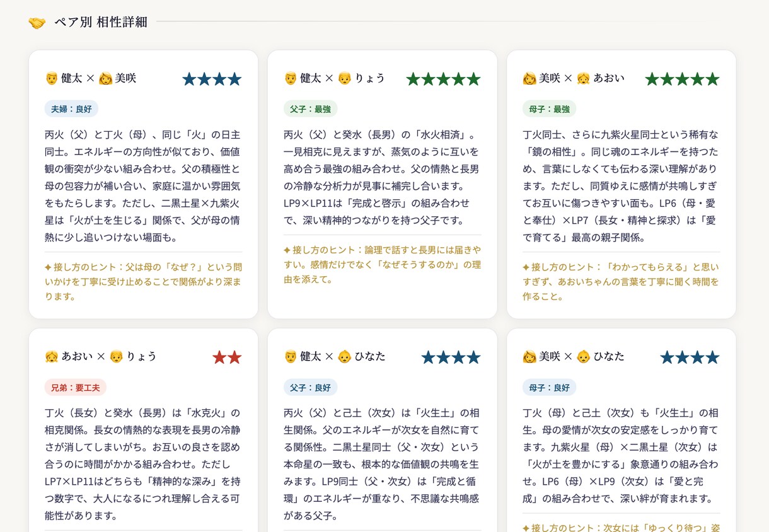
Task: Click the hint text starting 「わかってもらえる」と思い
Action: [621, 281]
